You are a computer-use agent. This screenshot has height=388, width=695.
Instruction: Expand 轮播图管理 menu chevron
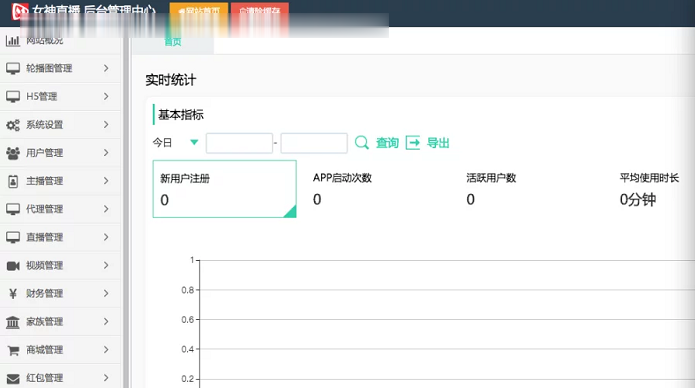pyautogui.click(x=106, y=68)
